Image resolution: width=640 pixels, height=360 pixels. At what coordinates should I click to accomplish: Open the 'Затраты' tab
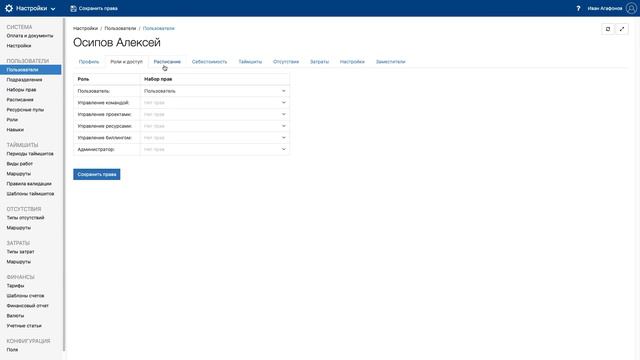319,62
